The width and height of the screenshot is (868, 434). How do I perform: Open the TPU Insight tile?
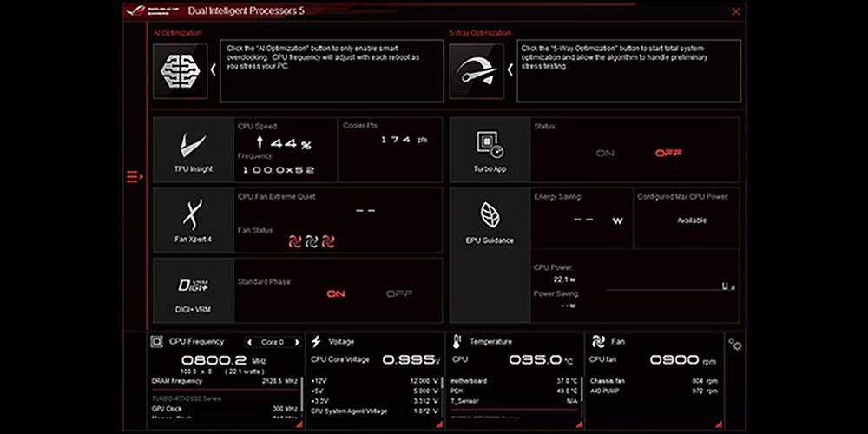pyautogui.click(x=193, y=148)
